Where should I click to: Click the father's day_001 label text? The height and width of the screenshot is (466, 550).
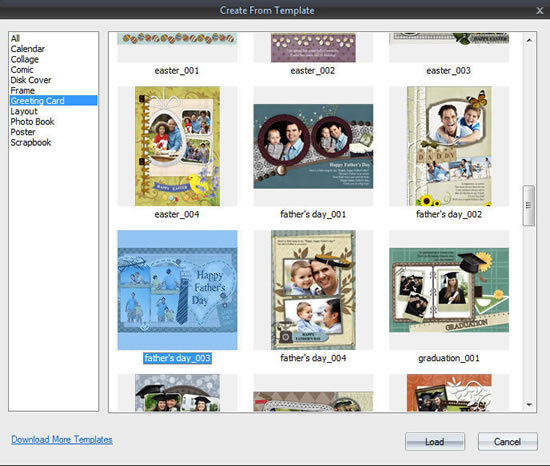click(x=313, y=214)
